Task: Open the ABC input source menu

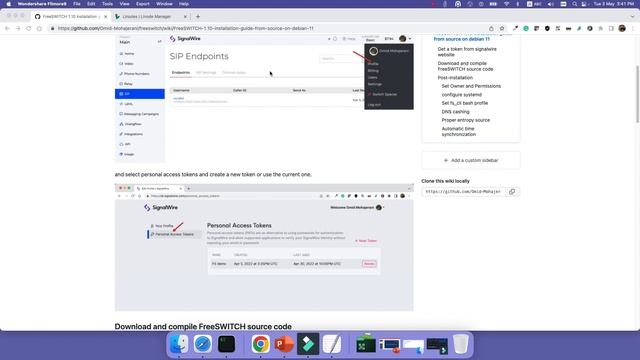Action: [x=535, y=4]
